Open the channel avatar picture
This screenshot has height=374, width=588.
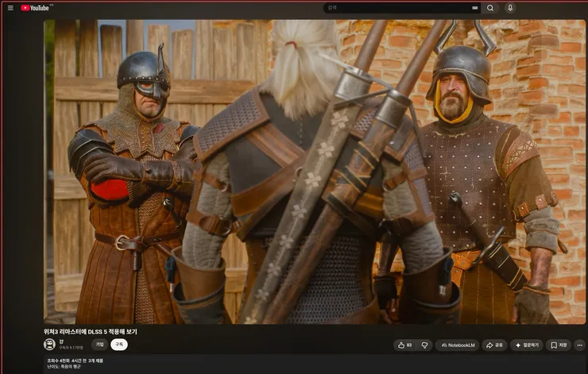point(49,345)
